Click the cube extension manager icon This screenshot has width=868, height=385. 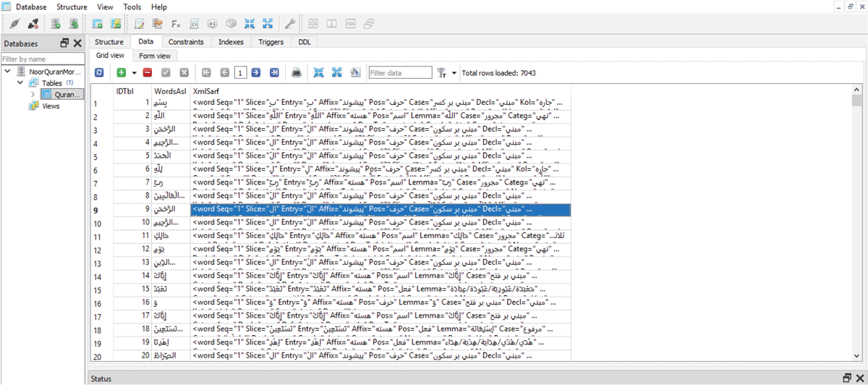231,24
